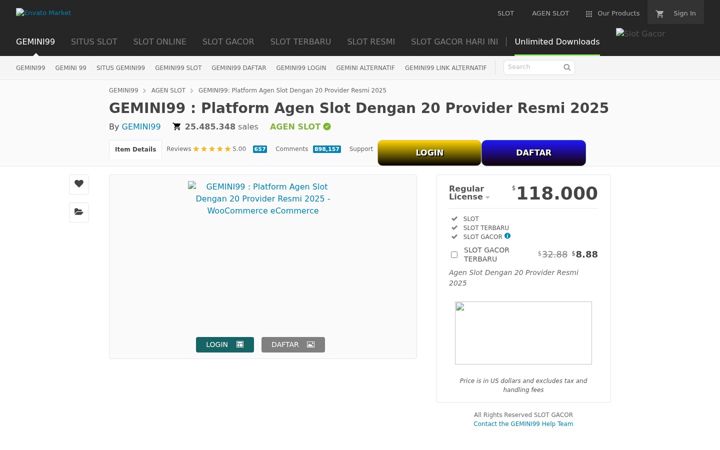720x450 pixels.
Task: Click the item preview image link
Action: [263, 198]
